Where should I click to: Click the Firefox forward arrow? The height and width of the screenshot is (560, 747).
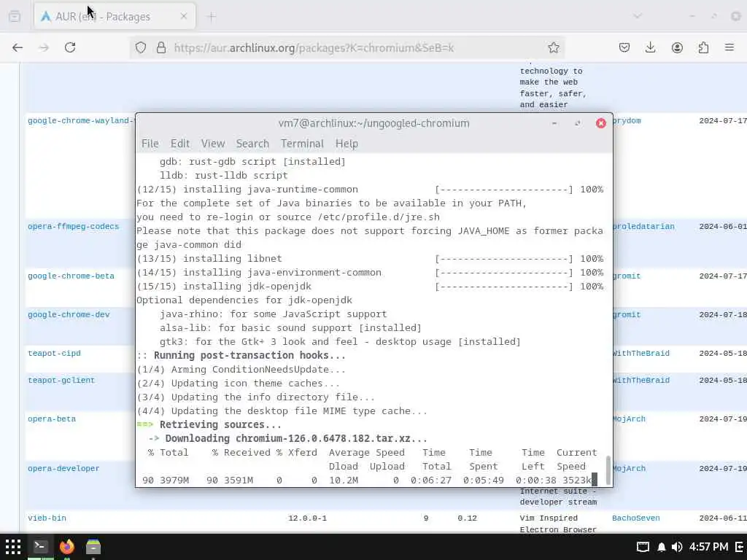[44, 47]
